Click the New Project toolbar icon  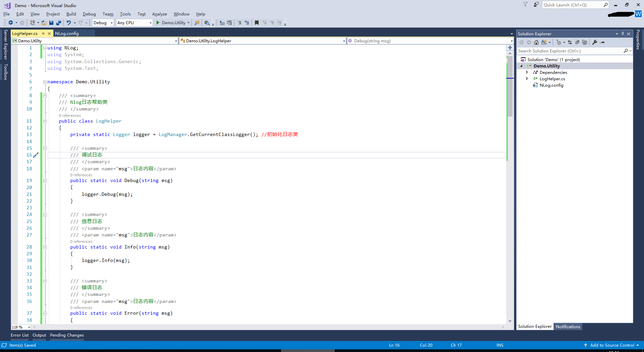pos(33,23)
